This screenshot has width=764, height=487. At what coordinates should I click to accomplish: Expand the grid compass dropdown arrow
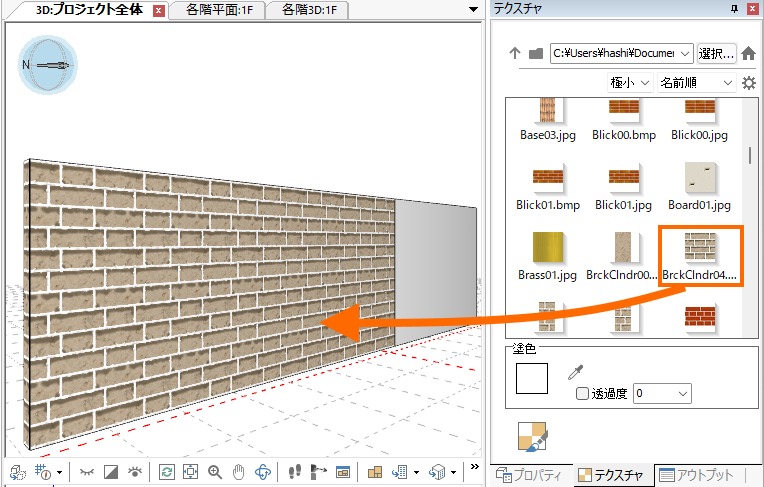pyautogui.click(x=59, y=472)
